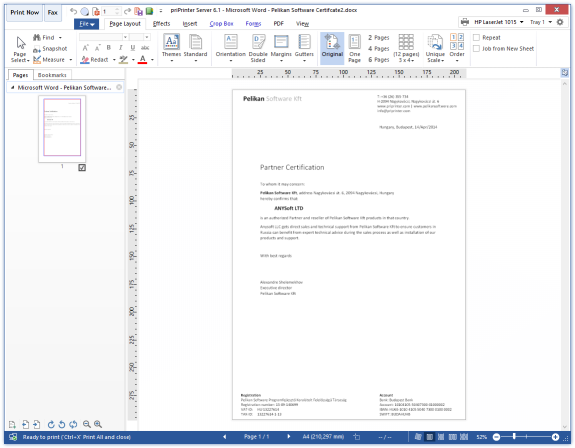The image size is (575, 448).
Task: Choose 4 Pages per sheet
Action: [x=378, y=49]
